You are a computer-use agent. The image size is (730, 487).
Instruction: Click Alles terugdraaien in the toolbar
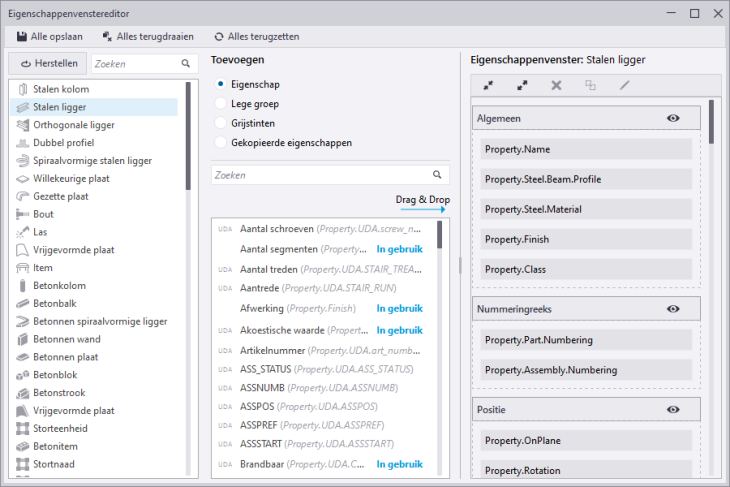(146, 36)
